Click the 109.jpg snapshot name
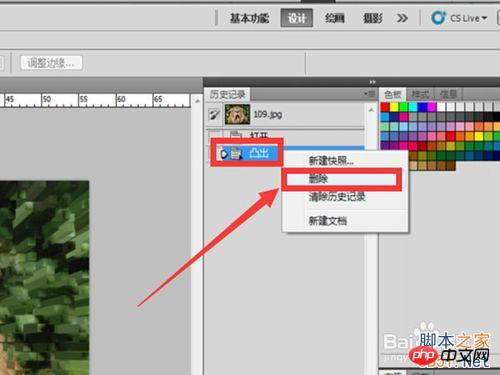 pos(268,114)
